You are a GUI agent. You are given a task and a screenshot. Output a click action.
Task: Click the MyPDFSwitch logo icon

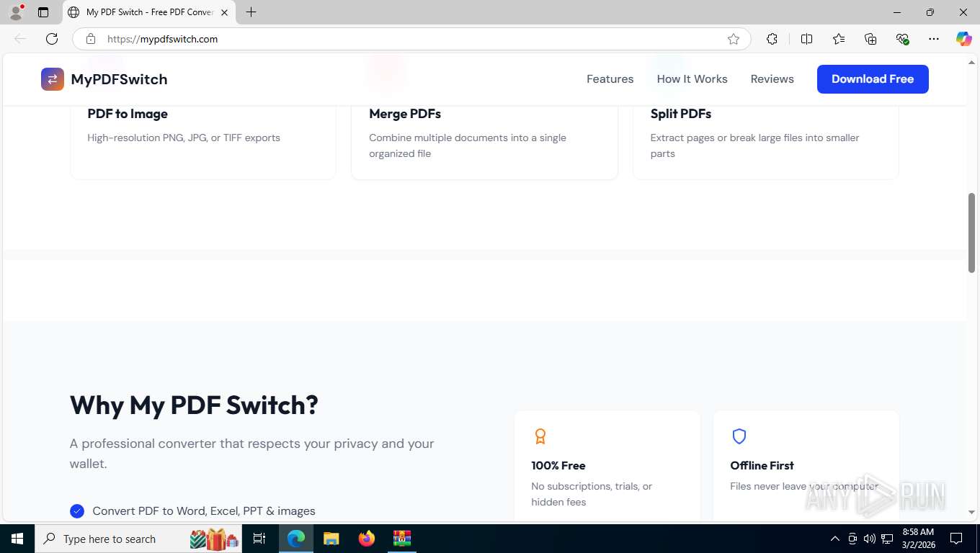coord(53,79)
